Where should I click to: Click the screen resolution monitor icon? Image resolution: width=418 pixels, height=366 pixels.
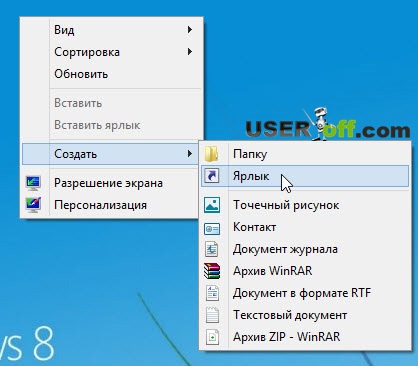tap(33, 183)
